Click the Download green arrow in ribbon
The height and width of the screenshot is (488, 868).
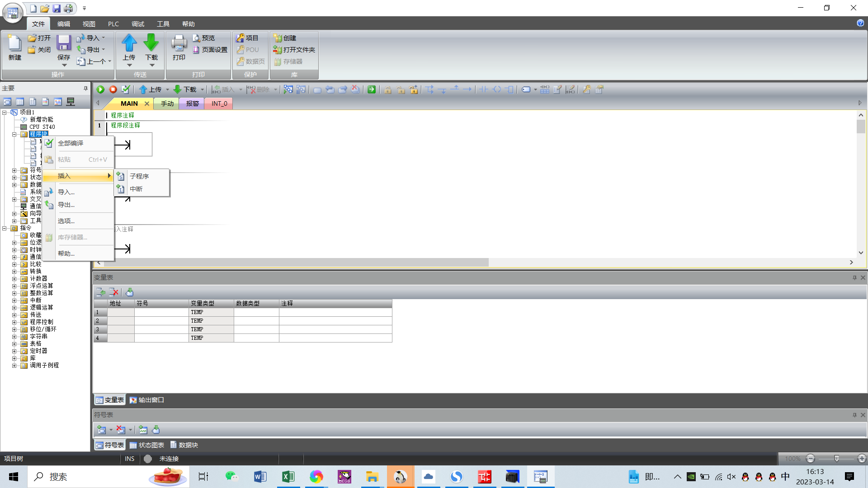point(151,43)
